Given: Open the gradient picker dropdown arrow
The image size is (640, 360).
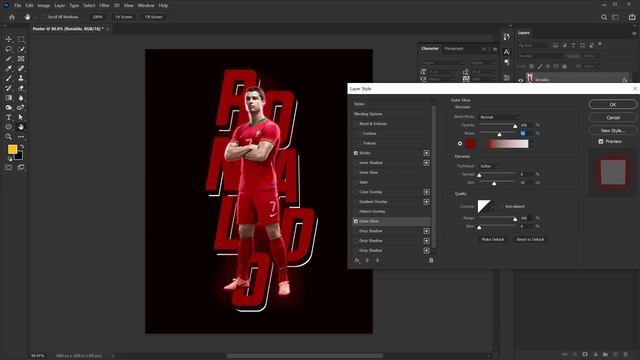Looking at the screenshot, I should (x=531, y=144).
